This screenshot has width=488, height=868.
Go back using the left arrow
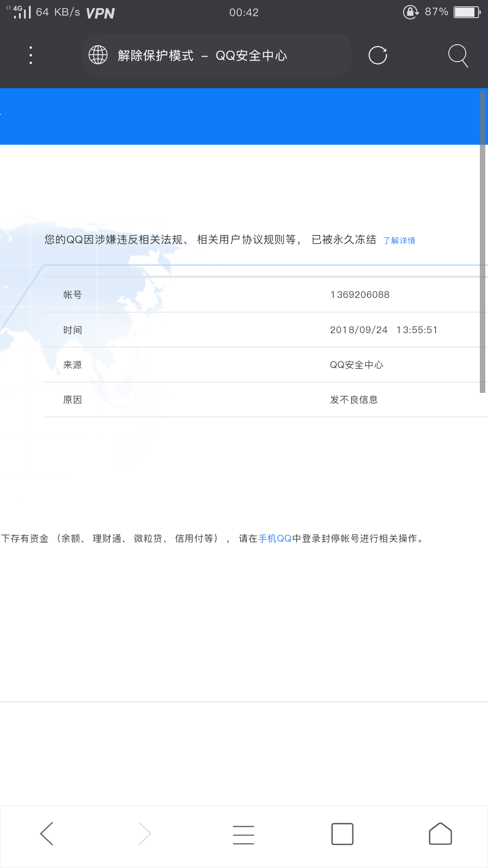47,833
